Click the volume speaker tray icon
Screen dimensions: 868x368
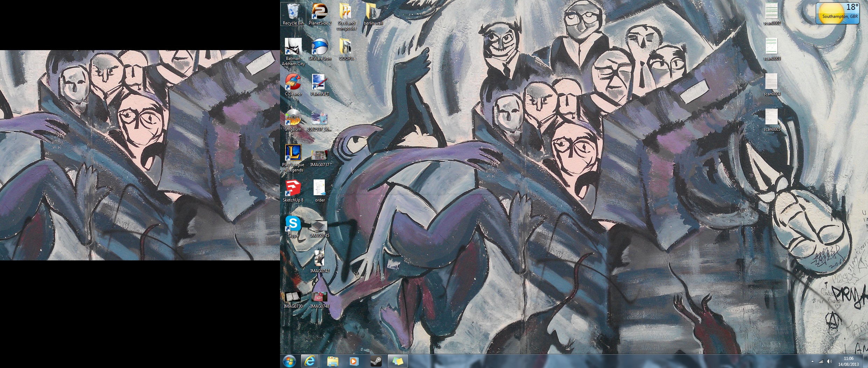pyautogui.click(x=829, y=361)
